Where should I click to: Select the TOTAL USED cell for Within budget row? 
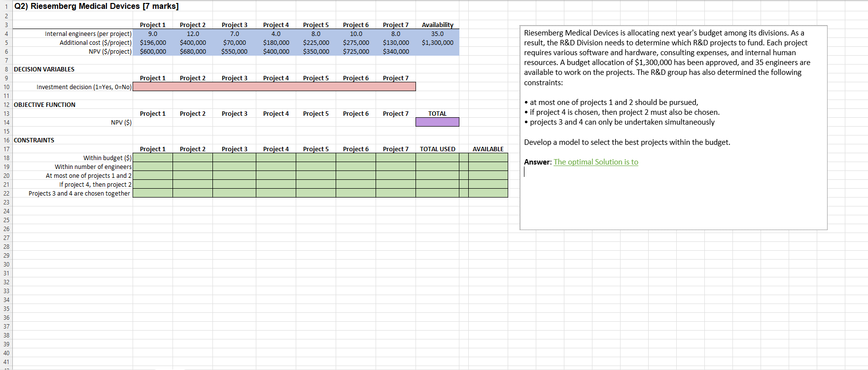click(x=437, y=158)
